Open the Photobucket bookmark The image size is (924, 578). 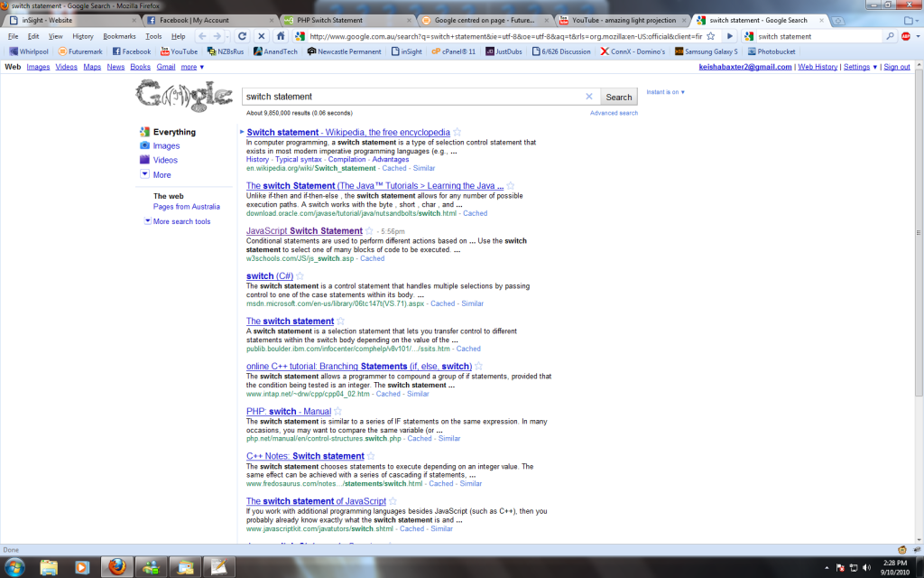(772, 51)
